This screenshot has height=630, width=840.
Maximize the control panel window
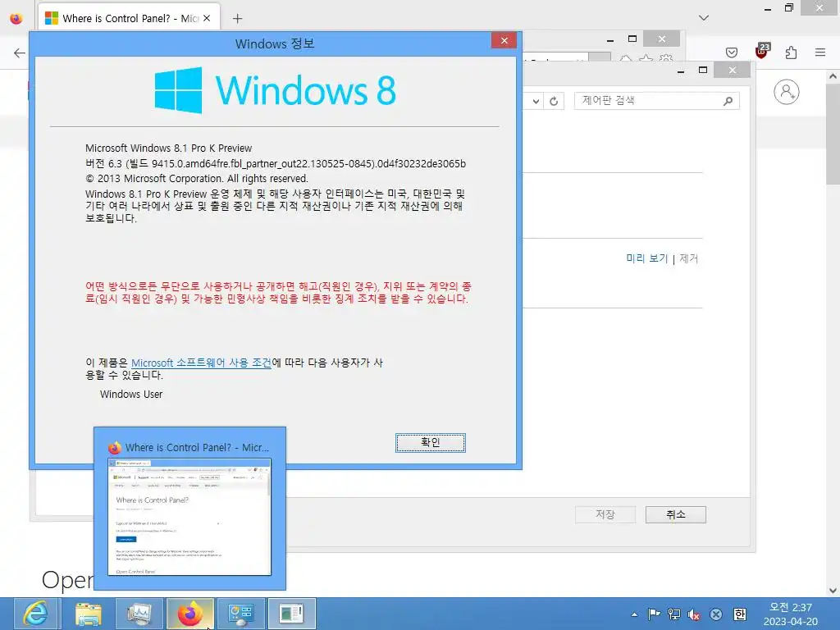click(703, 71)
